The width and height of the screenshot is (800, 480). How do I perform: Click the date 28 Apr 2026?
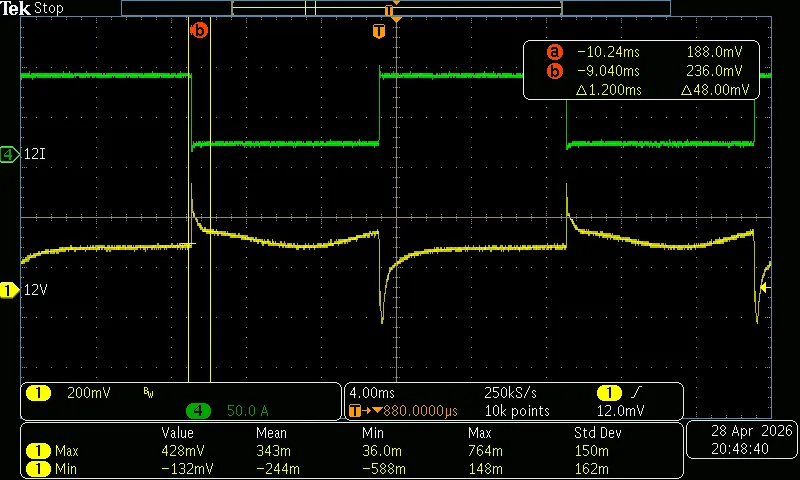(752, 431)
